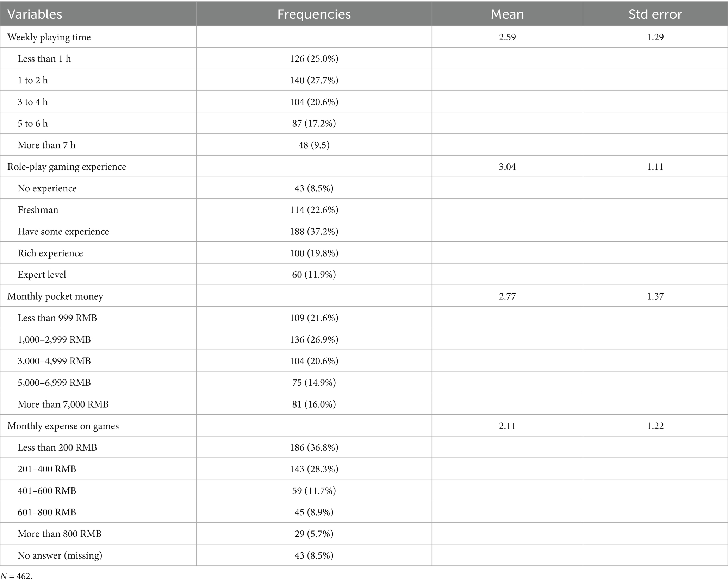The height and width of the screenshot is (584, 728).
Task: Select the 2.59 mean value cell
Action: point(507,37)
